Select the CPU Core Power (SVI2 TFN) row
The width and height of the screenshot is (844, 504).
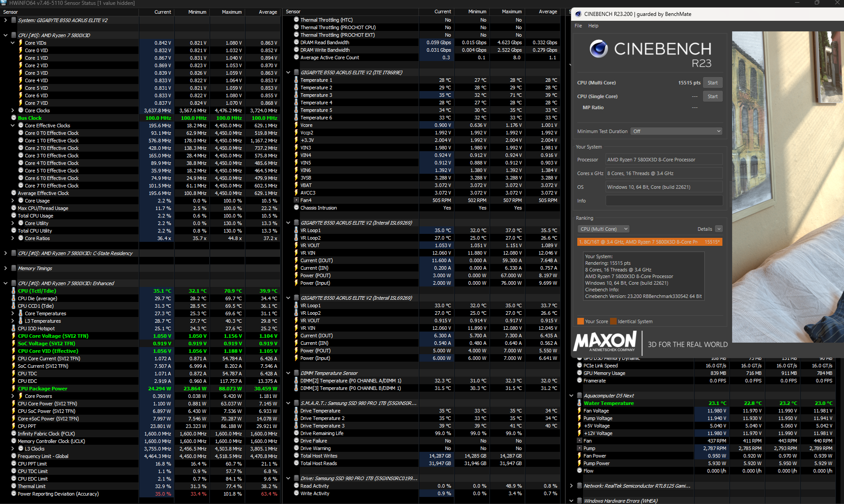140,404
